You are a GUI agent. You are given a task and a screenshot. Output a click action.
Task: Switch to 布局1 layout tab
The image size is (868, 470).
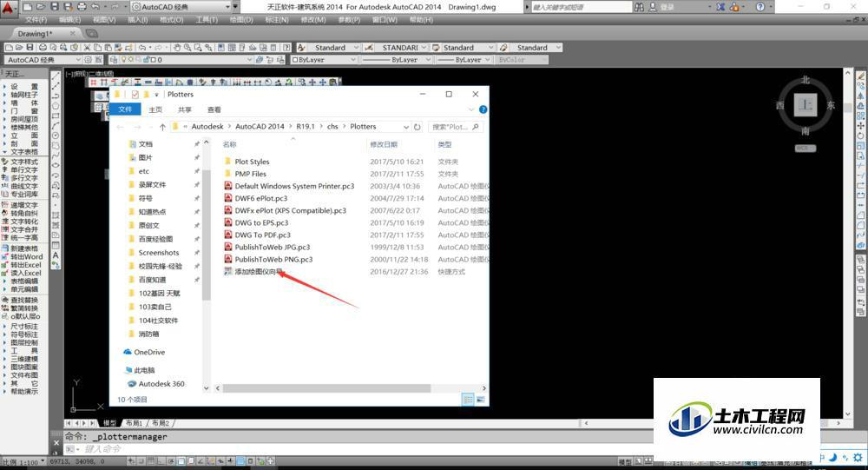coord(134,423)
